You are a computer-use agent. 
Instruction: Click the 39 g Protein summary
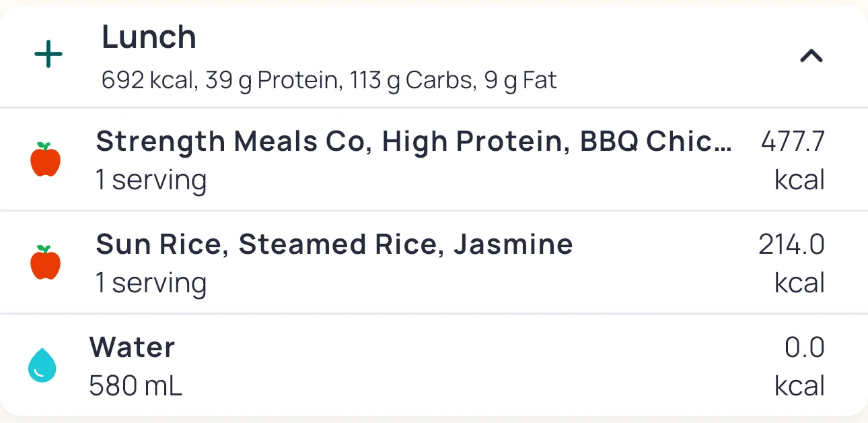[270, 81]
